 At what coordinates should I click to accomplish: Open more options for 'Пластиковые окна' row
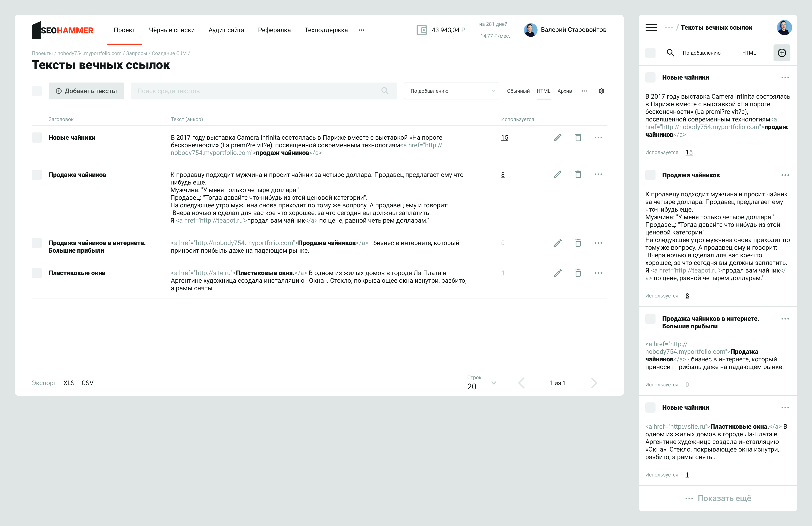point(598,273)
